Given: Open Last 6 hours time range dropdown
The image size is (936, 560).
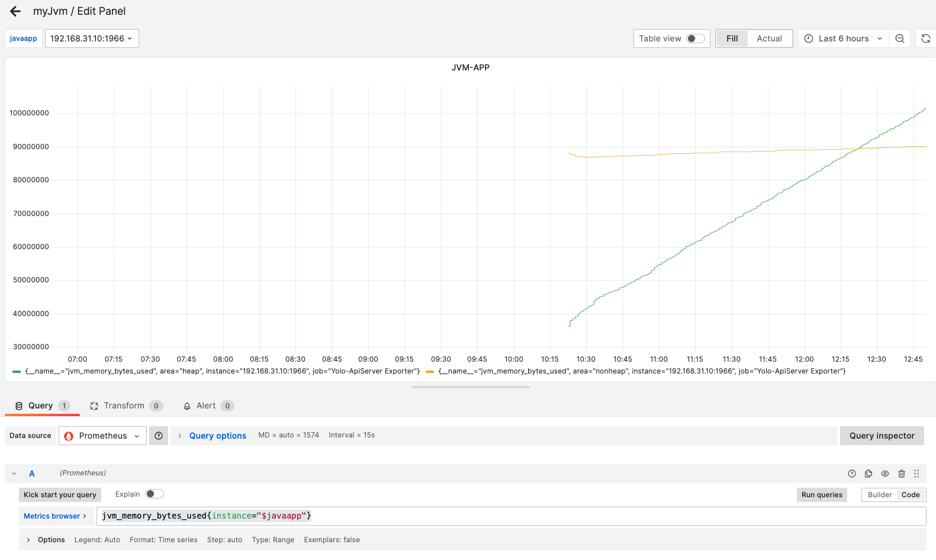Looking at the screenshot, I should pyautogui.click(x=844, y=38).
